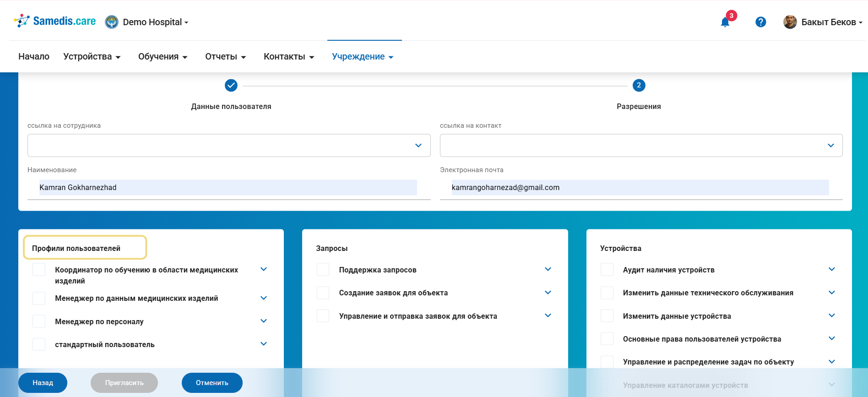Click the Наименование input field
The width and height of the screenshot is (868, 397).
click(x=228, y=187)
